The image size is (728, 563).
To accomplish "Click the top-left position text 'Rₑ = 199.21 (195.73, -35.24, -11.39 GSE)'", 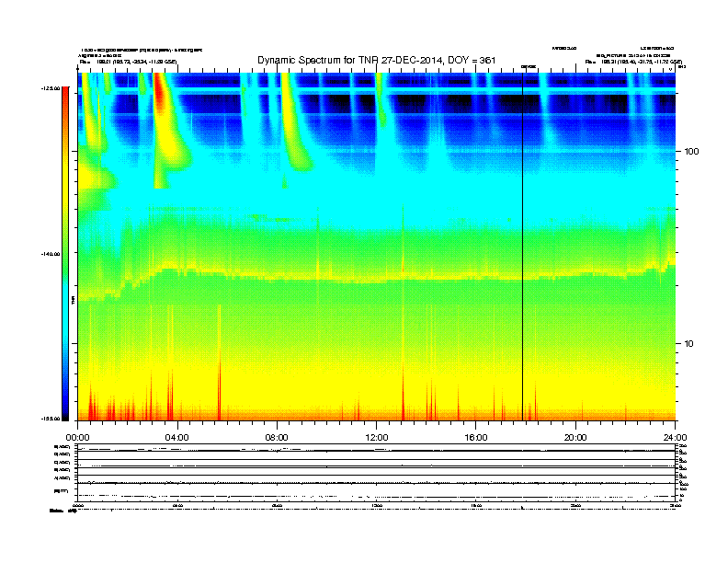I will (128, 62).
